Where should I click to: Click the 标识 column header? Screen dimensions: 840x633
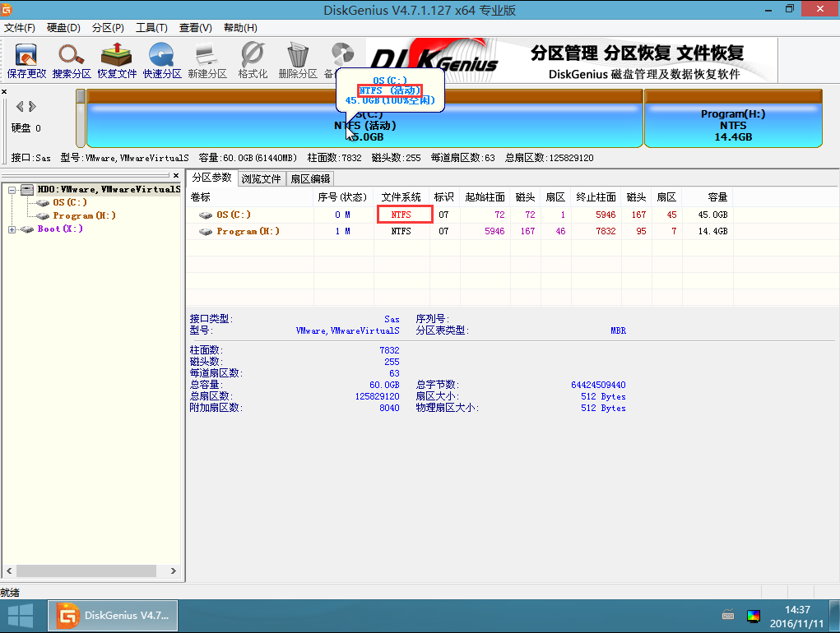444,197
